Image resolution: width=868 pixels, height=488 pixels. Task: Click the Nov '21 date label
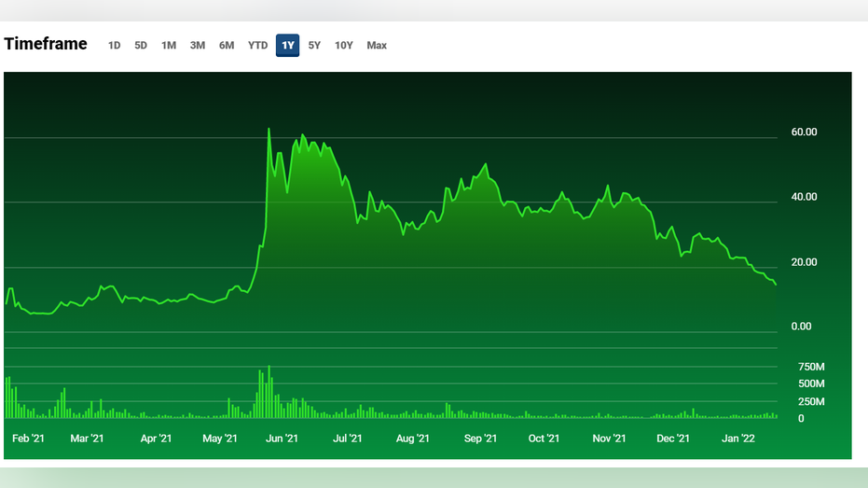[x=609, y=439]
